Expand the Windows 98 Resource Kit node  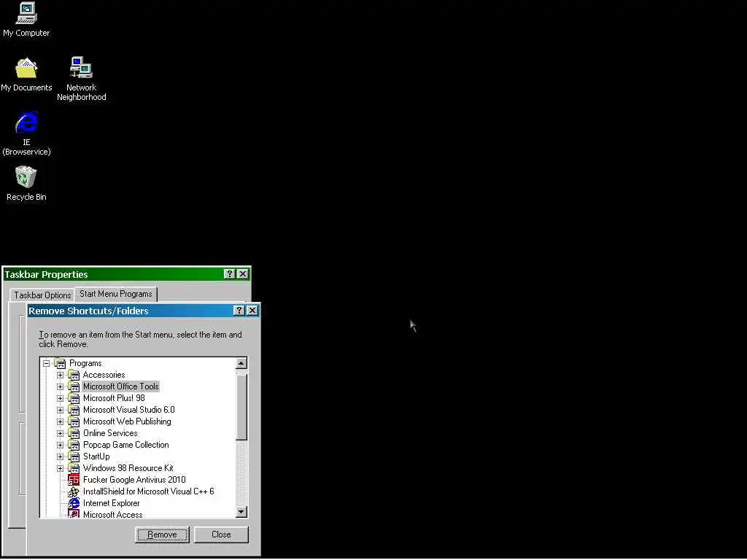coord(60,469)
